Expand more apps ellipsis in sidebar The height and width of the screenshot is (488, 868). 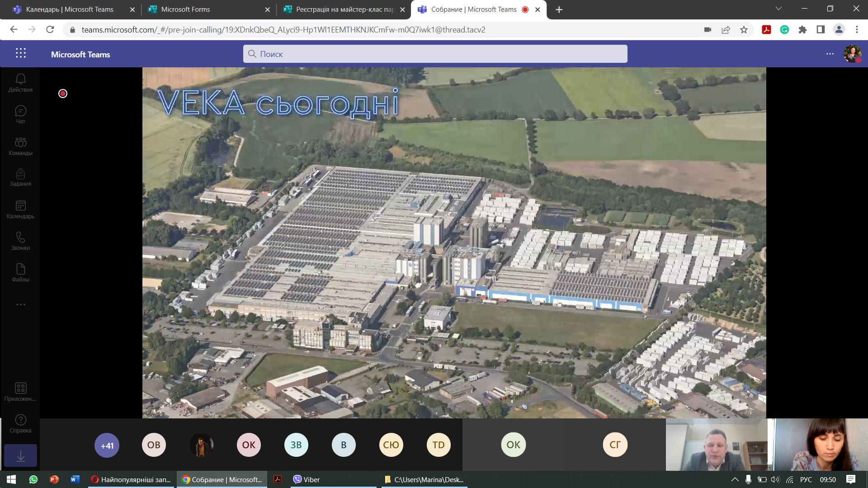20,305
